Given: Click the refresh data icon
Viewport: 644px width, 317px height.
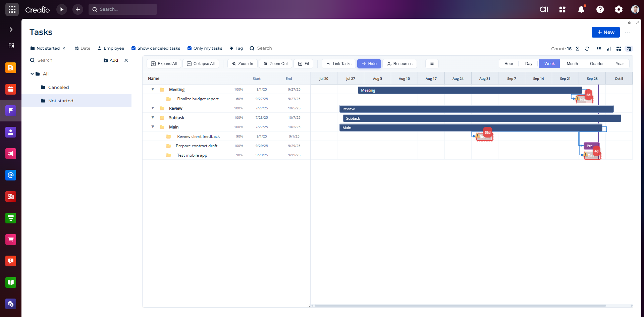Looking at the screenshot, I should (x=587, y=49).
